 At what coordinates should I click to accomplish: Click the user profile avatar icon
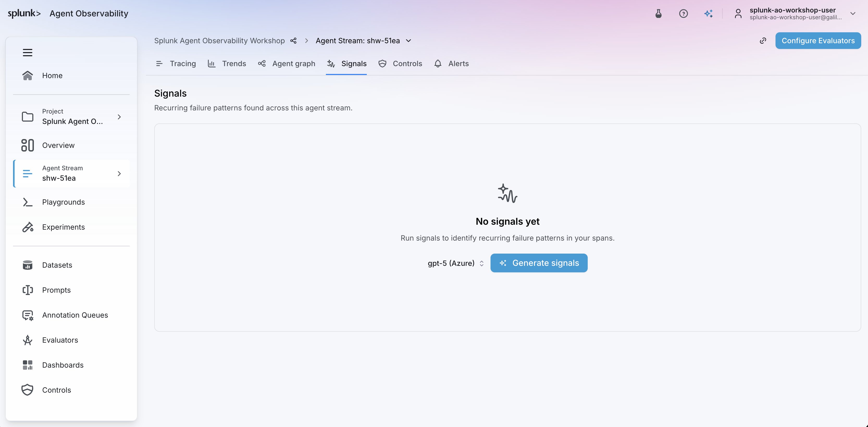pyautogui.click(x=738, y=14)
